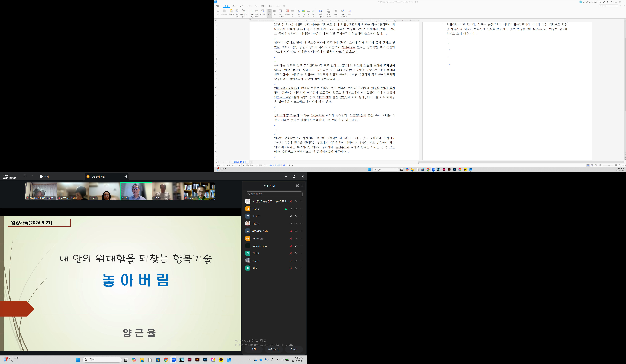The width and height of the screenshot is (626, 364).
Task: Expand the Zoom info chevron dropdown
Action: (x=32, y=176)
